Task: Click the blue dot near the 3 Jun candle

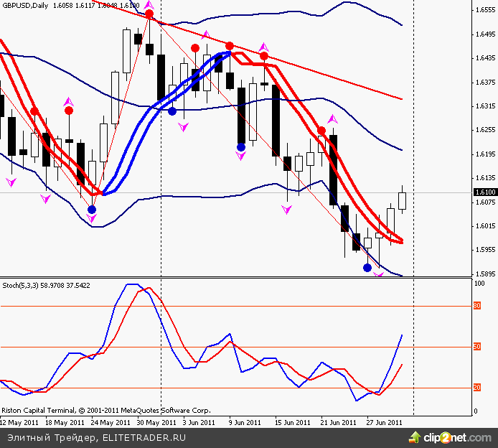Action: click(172, 111)
